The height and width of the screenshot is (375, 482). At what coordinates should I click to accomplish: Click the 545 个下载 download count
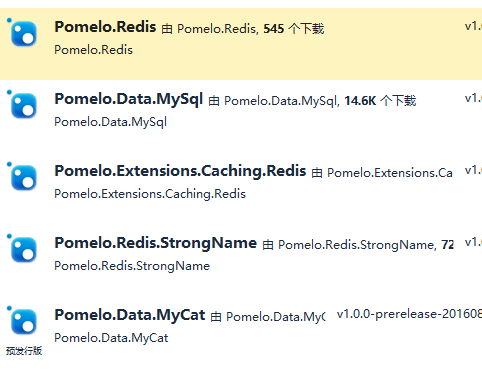(x=294, y=29)
